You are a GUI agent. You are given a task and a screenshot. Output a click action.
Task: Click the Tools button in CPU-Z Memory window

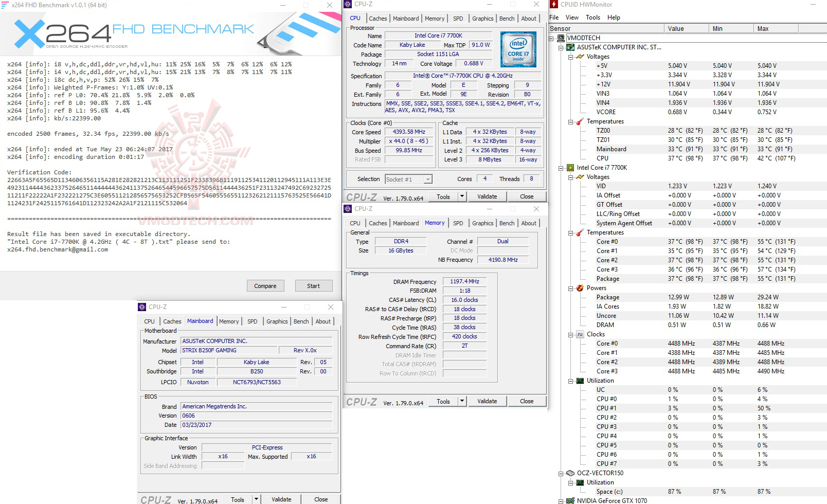pyautogui.click(x=443, y=401)
